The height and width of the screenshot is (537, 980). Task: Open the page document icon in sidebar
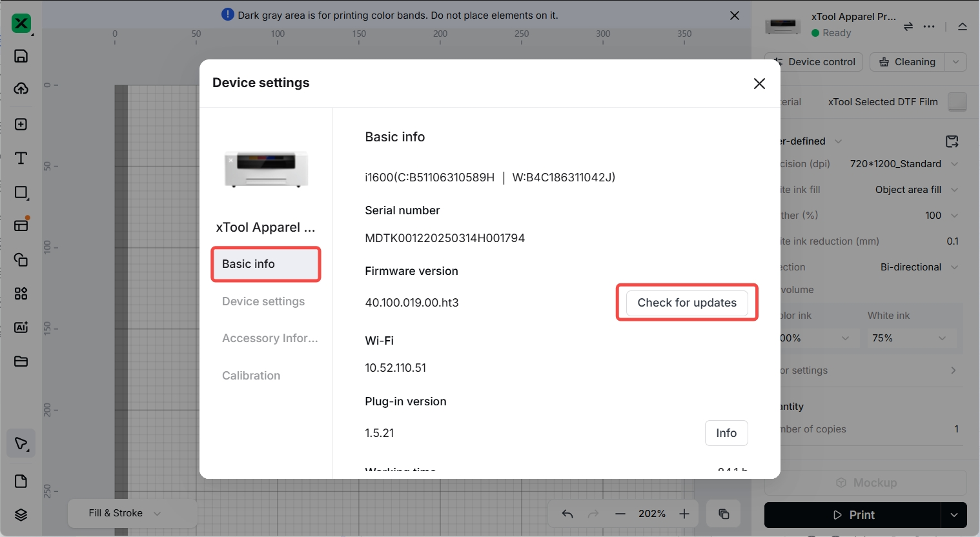(21, 481)
